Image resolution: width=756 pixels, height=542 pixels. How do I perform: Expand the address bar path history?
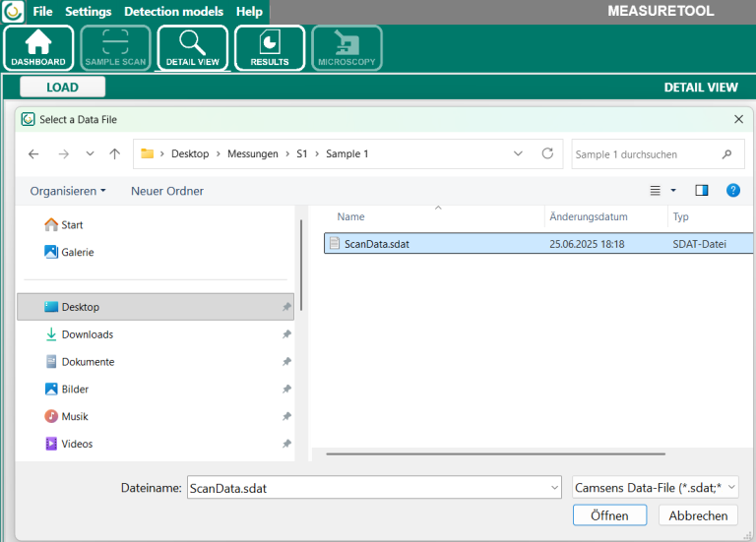coord(519,154)
